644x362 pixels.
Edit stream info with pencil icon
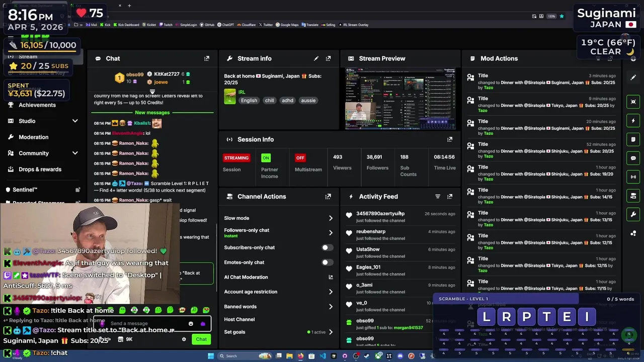click(316, 58)
